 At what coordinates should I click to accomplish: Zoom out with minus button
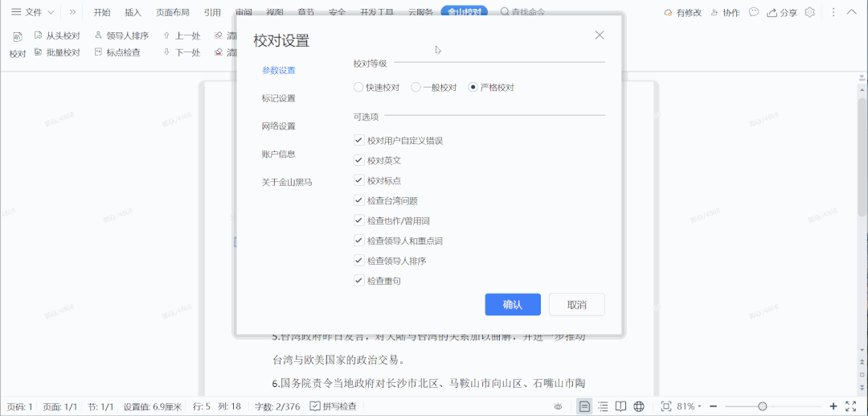pos(714,406)
